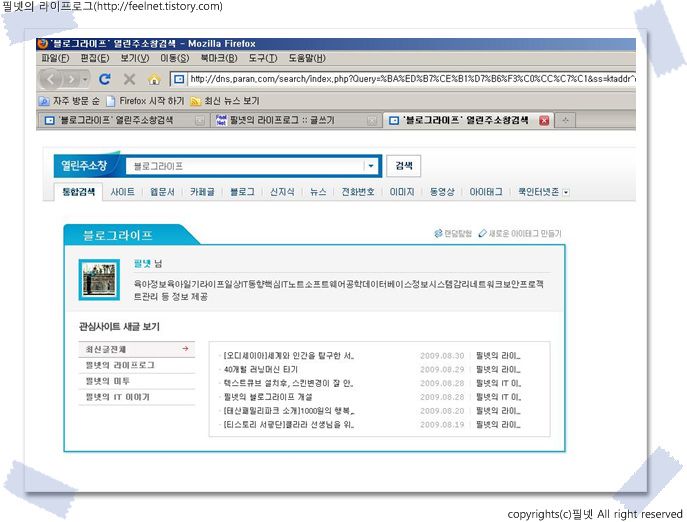Click the 2009.08.30 date entry
Viewport: 687px width, 522px height.
point(442,356)
